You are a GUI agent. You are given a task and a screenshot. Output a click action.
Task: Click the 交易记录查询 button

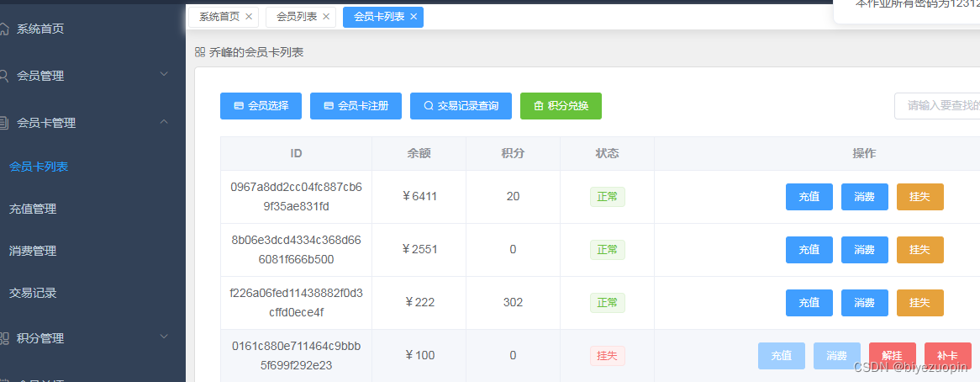(x=461, y=106)
